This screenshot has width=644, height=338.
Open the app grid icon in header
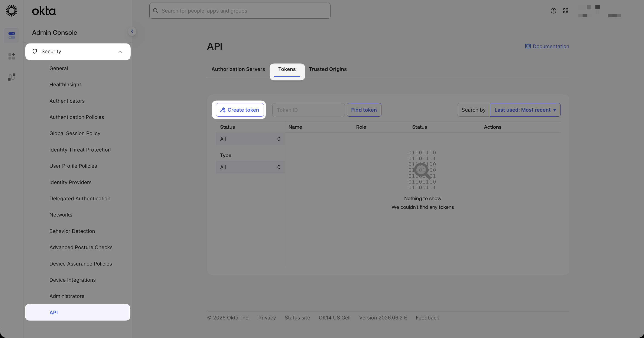tap(566, 11)
